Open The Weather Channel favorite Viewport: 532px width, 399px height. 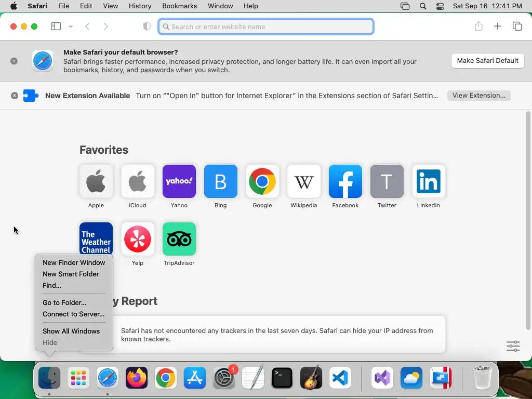pos(96,238)
